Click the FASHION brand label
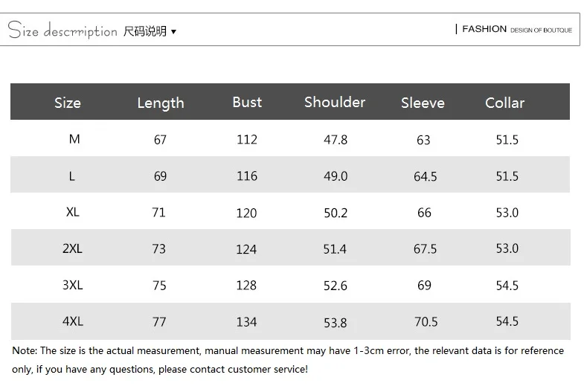Image resolution: width=584 pixels, height=392 pixels. (x=484, y=29)
